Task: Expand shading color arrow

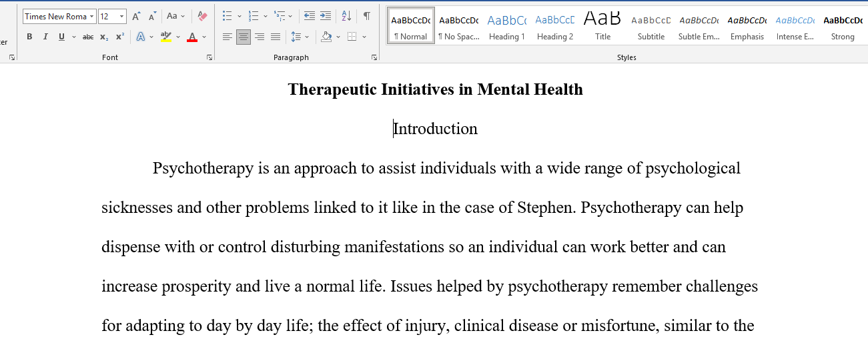Action: (338, 37)
